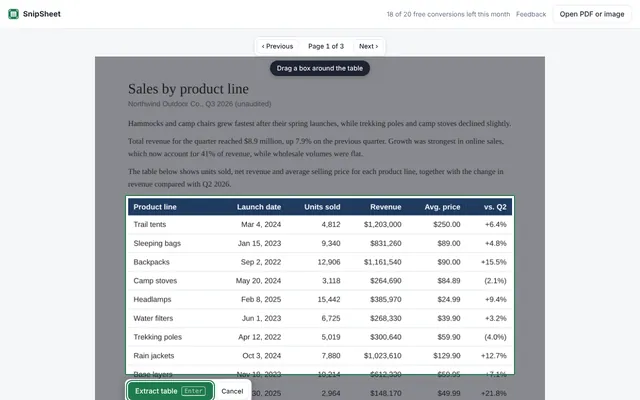640x400 pixels.
Task: Click Open PDF or image button
Action: click(592, 14)
